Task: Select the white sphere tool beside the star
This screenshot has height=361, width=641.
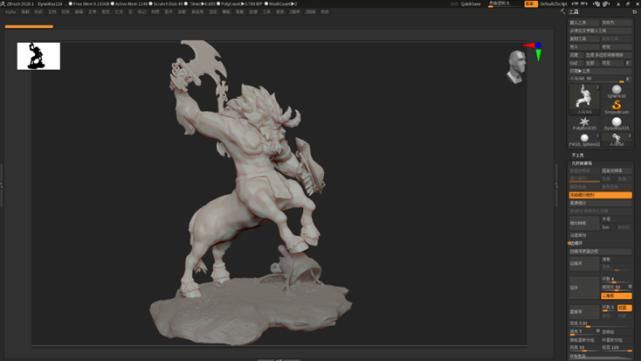Action: point(616,123)
